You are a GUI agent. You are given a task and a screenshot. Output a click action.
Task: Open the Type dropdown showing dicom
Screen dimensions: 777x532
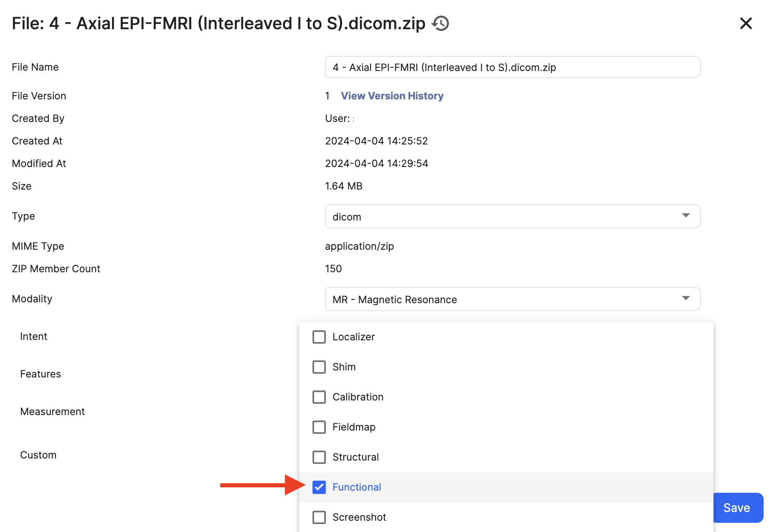pyautogui.click(x=513, y=216)
